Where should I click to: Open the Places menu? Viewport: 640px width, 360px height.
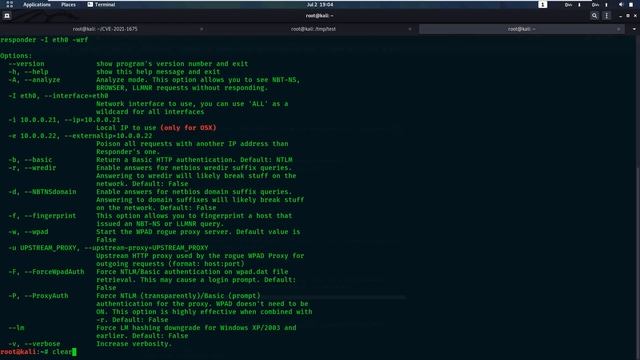[x=68, y=4]
